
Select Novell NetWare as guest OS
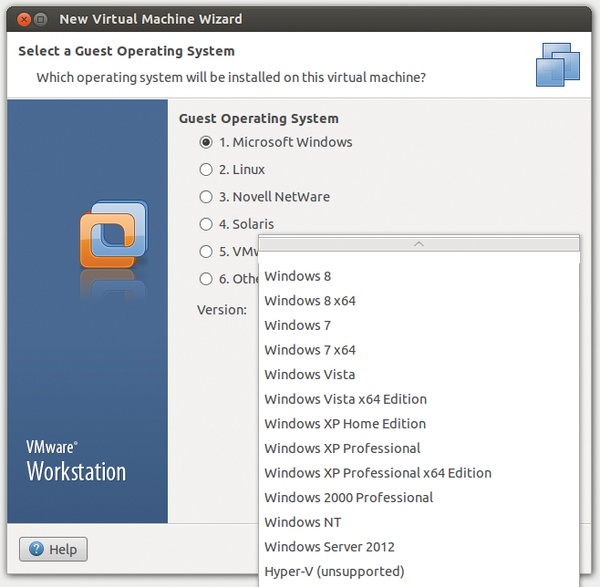pyautogui.click(x=206, y=197)
